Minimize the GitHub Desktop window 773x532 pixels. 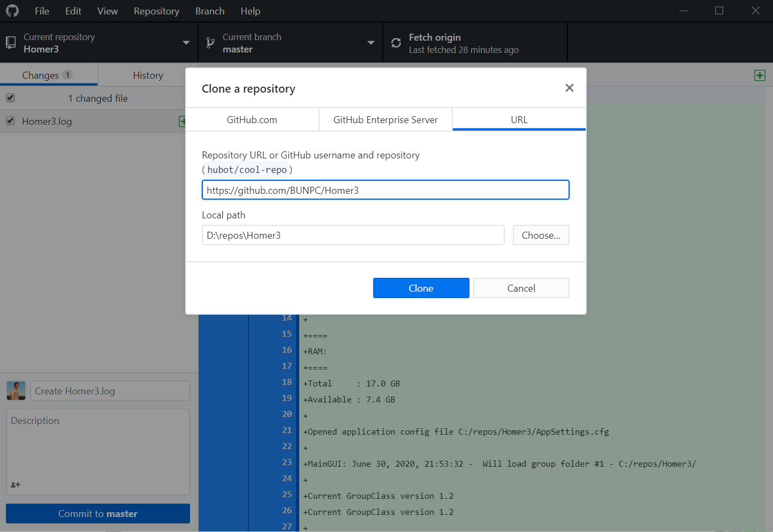[x=683, y=11]
